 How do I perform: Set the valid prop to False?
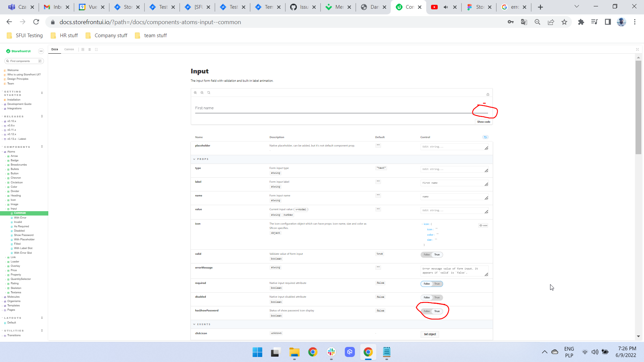(426, 255)
